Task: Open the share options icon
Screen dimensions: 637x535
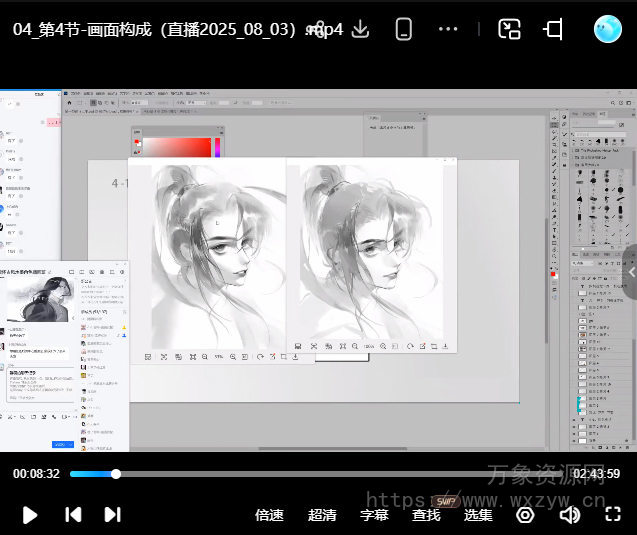Action: coord(318,29)
